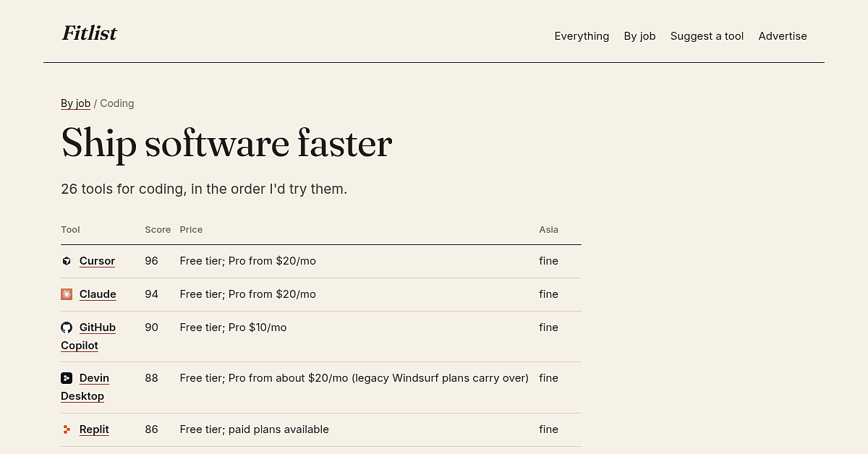
Task: Click Cursor's price text
Action: pos(247,261)
